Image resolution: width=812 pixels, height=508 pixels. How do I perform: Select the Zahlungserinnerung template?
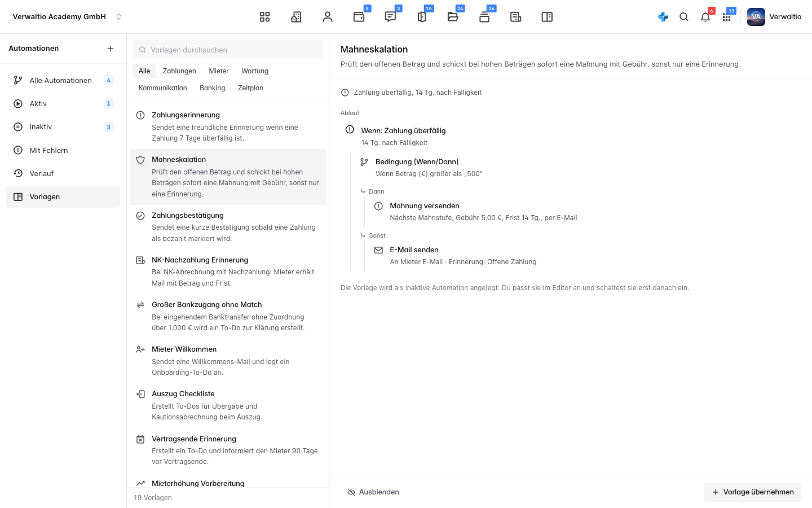pos(228,126)
